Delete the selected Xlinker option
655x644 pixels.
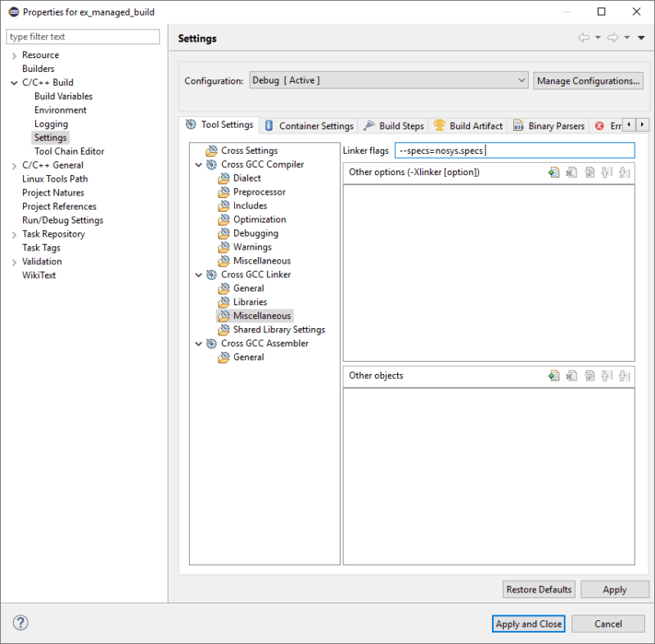(572, 172)
